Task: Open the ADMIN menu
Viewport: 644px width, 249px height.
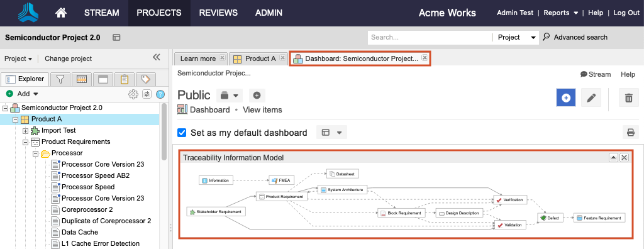Action: (269, 13)
